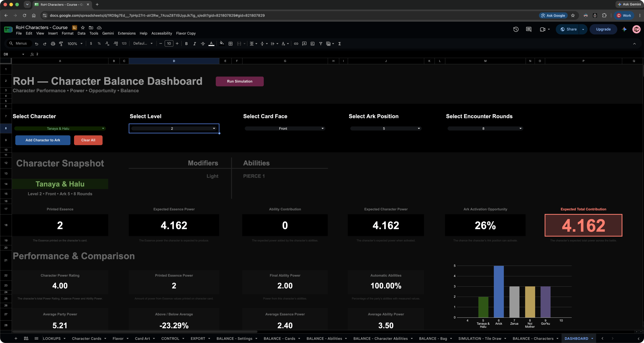Screen dimensions: 644x343
Task: Click the Upgrade button
Action: coord(603,29)
